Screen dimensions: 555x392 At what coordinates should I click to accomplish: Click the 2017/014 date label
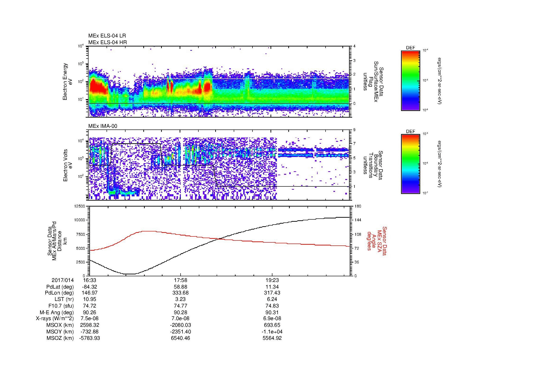63,280
